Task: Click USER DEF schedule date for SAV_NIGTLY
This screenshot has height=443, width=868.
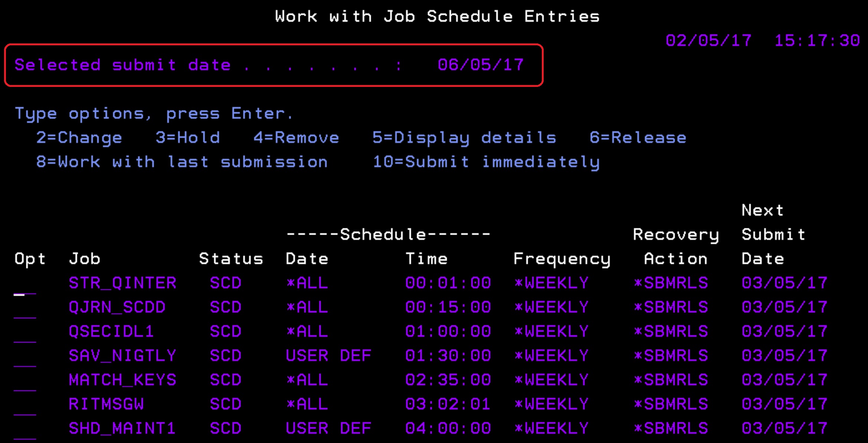Action: click(x=328, y=356)
